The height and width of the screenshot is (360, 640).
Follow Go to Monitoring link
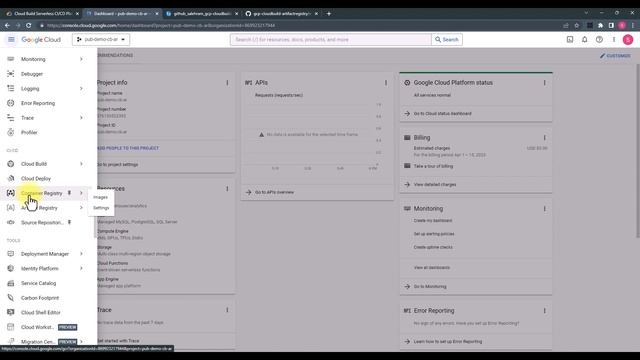tap(430, 287)
